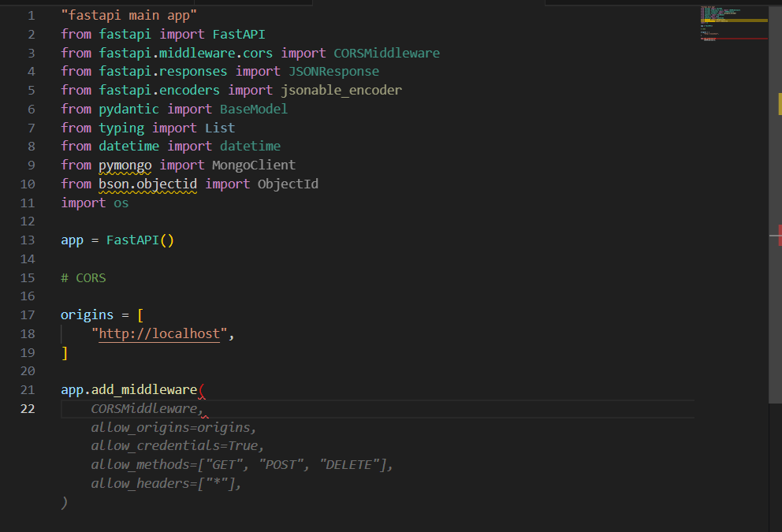Click the code minimap preview
This screenshot has width=782, height=532.
pyautogui.click(x=734, y=23)
